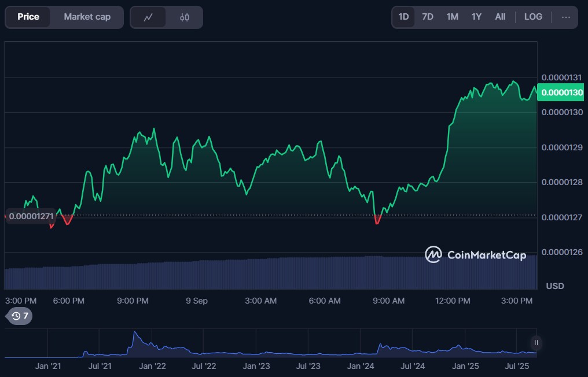The height and width of the screenshot is (377, 588).
Task: Show All time price history
Action: click(500, 17)
